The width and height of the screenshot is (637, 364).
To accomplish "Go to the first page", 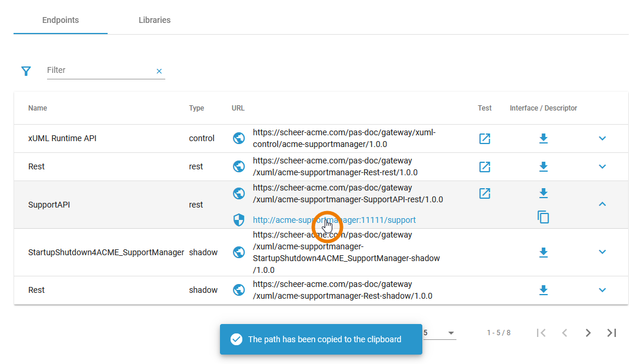I will (541, 333).
